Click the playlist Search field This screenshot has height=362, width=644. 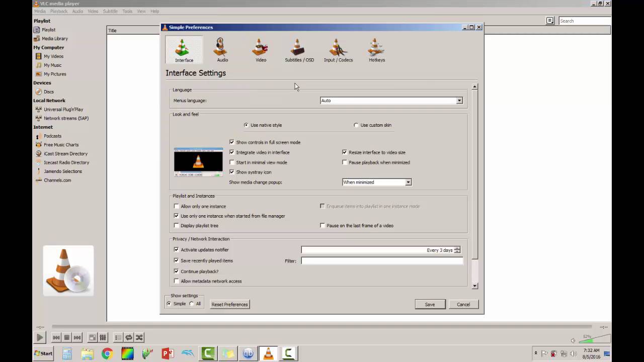[x=585, y=21]
